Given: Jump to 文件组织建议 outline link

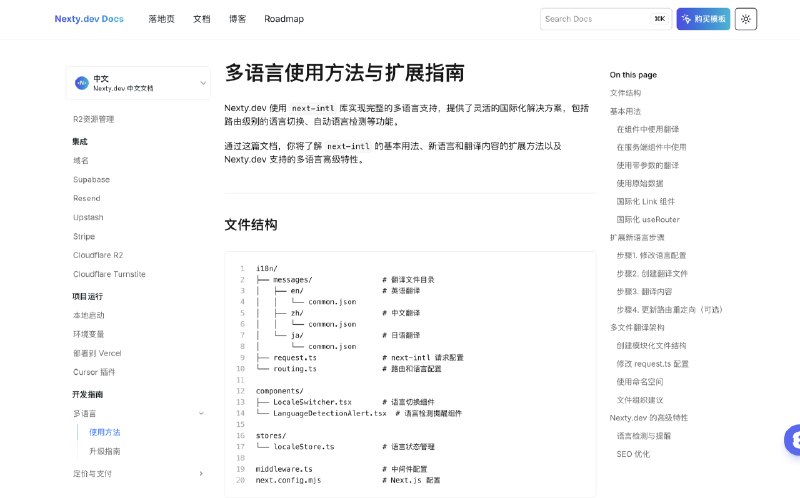Looking at the screenshot, I should point(640,400).
